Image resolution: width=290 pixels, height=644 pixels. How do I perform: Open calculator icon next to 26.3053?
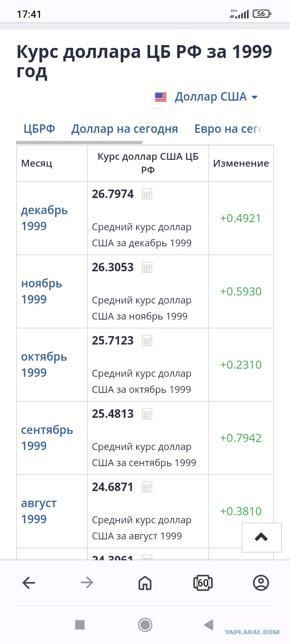[x=147, y=267]
